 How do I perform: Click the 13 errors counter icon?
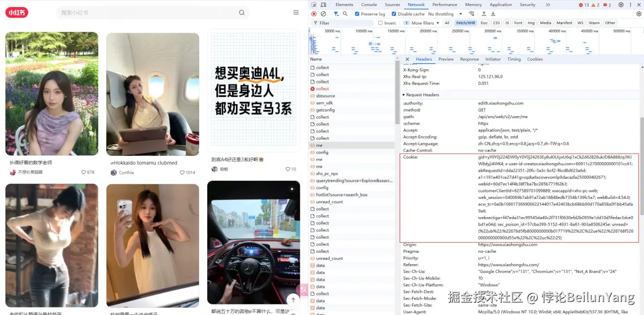tap(584, 5)
